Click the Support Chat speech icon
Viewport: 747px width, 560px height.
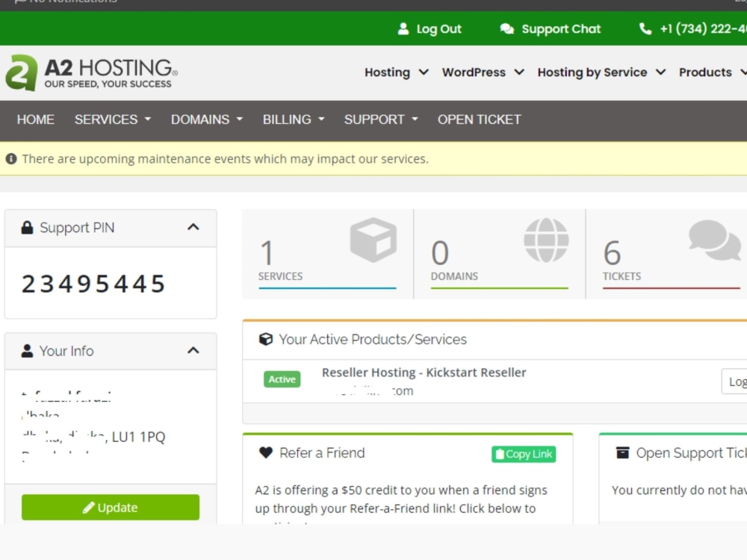point(507,28)
